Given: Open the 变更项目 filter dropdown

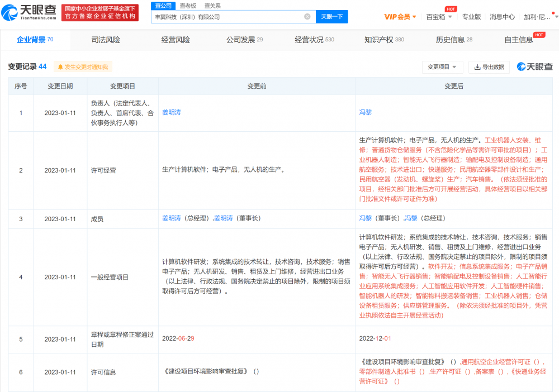Looking at the screenshot, I should [442, 67].
